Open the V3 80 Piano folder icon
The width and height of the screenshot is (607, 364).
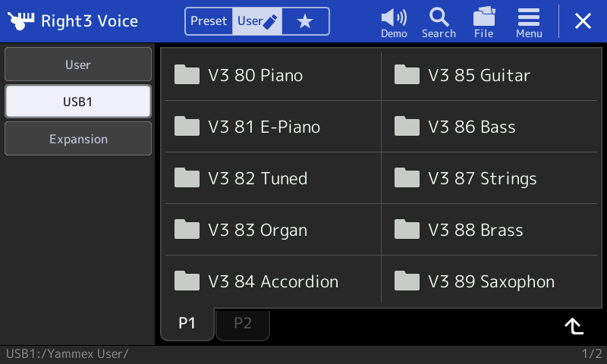tap(187, 74)
